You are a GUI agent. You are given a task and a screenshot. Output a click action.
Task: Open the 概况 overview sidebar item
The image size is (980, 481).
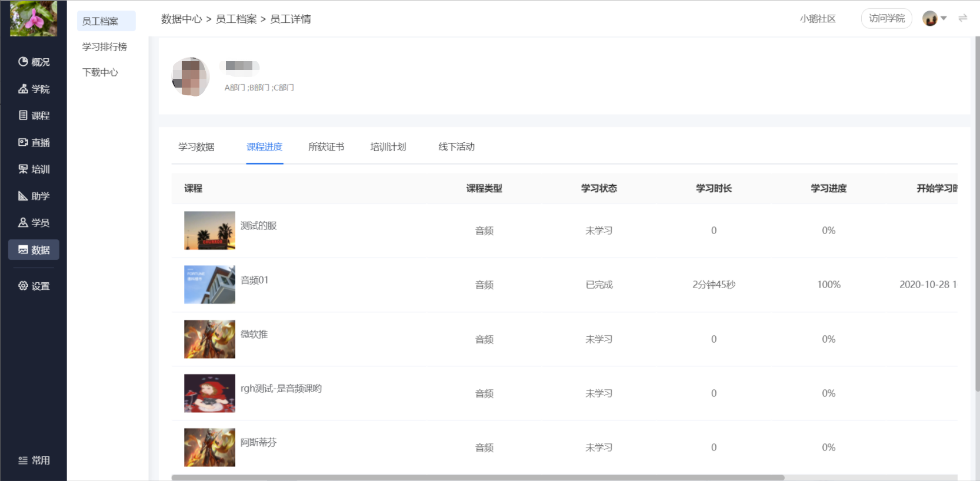pyautogui.click(x=34, y=62)
